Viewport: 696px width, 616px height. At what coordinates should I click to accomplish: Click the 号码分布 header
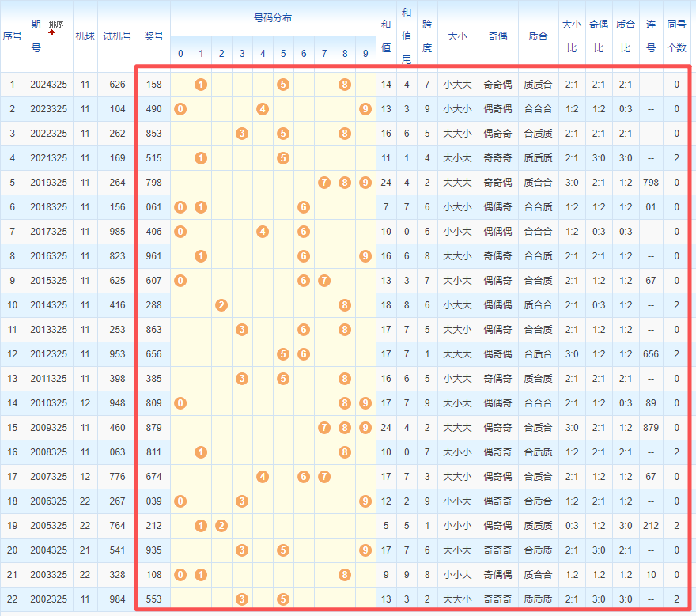[273, 18]
